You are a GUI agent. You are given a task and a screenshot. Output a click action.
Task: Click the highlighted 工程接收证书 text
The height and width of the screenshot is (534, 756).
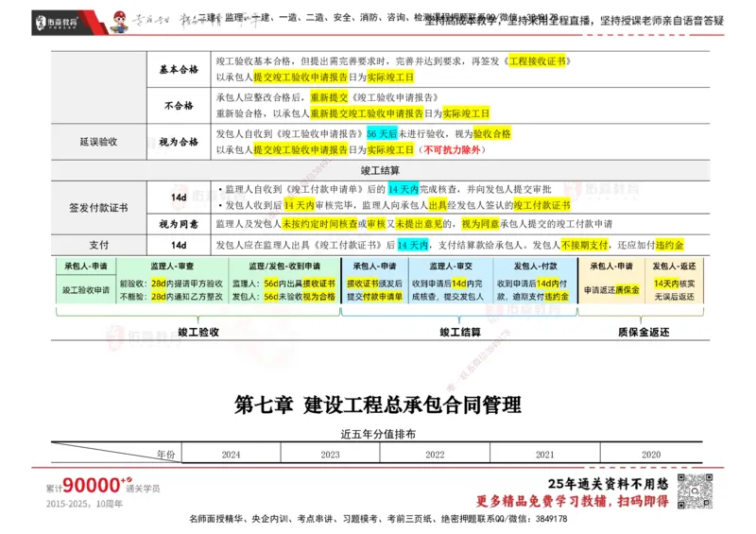click(537, 61)
